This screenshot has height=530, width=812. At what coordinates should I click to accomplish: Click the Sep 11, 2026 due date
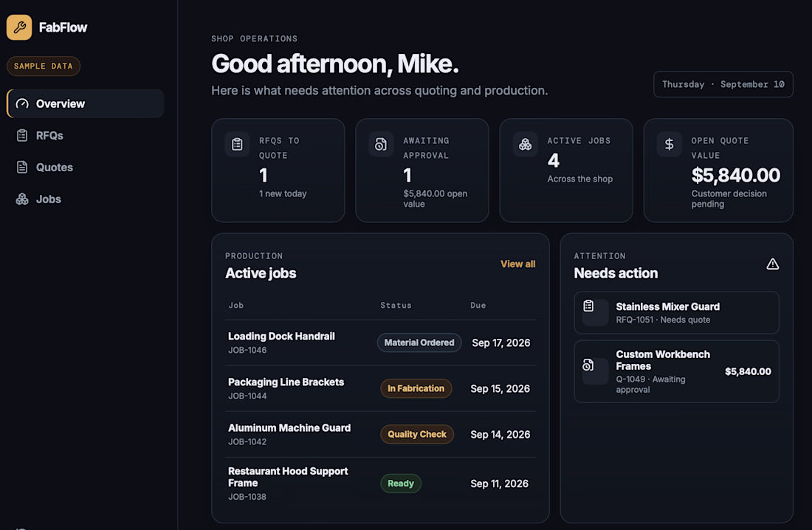point(499,483)
